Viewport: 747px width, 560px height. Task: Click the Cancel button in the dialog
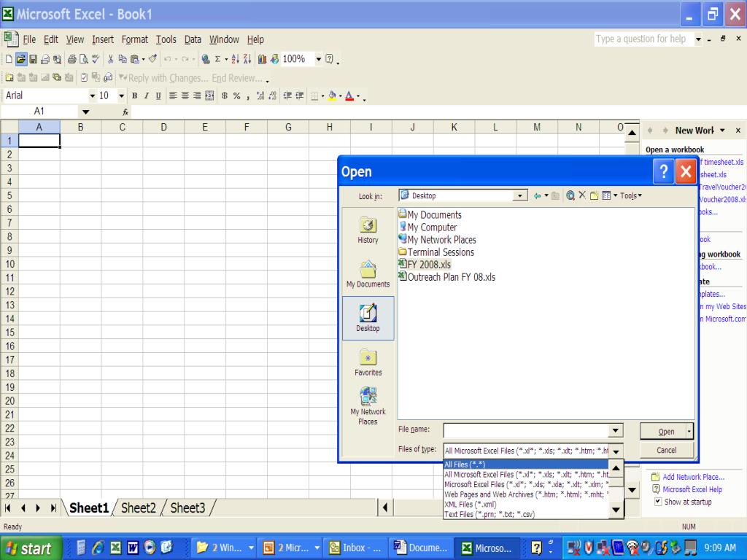666,450
